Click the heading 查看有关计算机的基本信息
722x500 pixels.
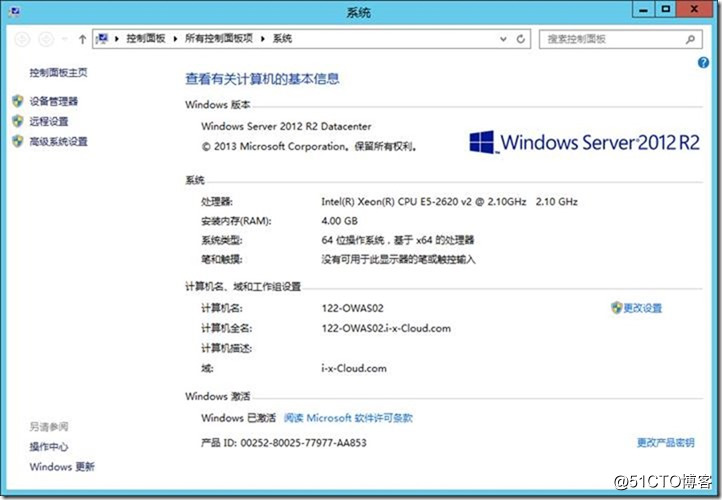[x=262, y=79]
